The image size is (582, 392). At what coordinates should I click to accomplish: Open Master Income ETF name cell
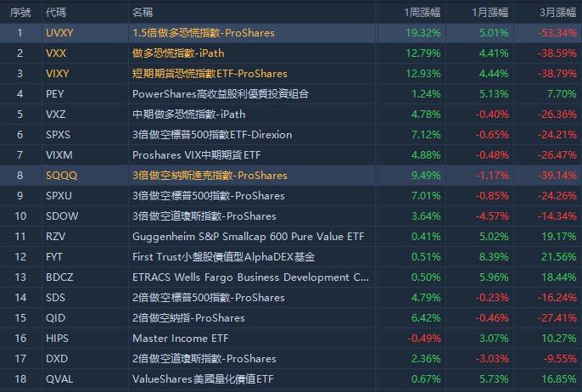click(181, 339)
